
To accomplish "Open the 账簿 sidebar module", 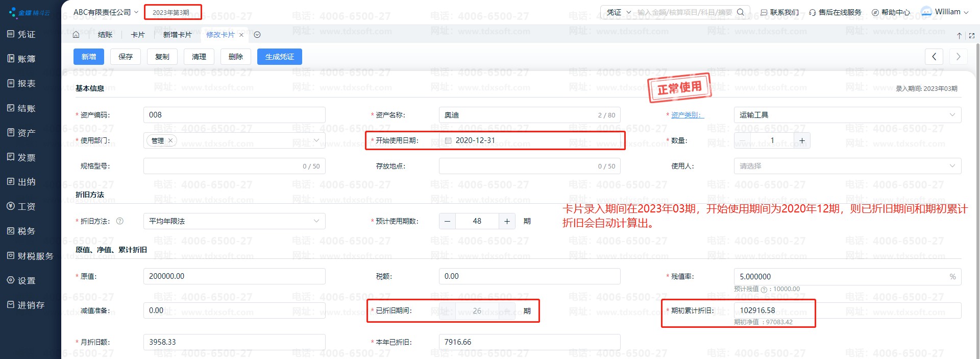I will click(x=21, y=59).
